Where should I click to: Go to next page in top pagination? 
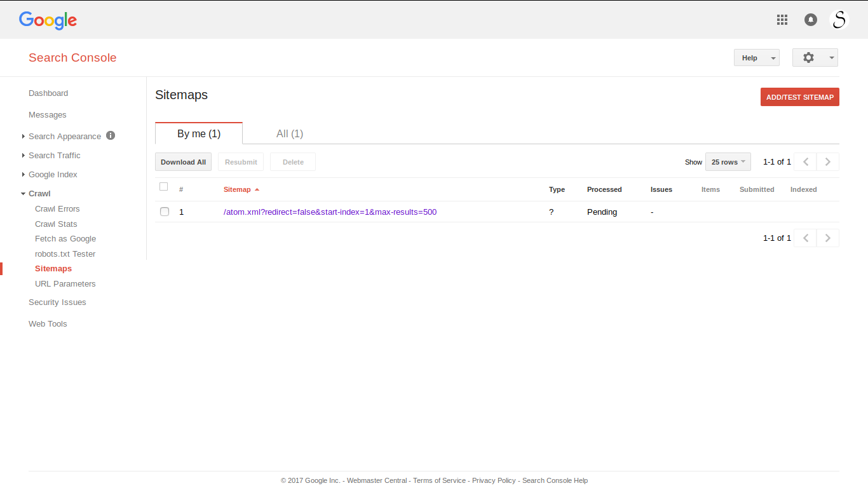828,162
